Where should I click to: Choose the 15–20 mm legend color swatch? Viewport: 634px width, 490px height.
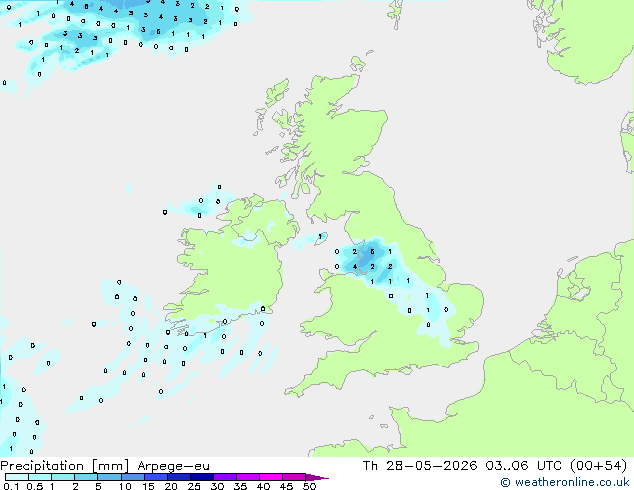click(x=156, y=477)
